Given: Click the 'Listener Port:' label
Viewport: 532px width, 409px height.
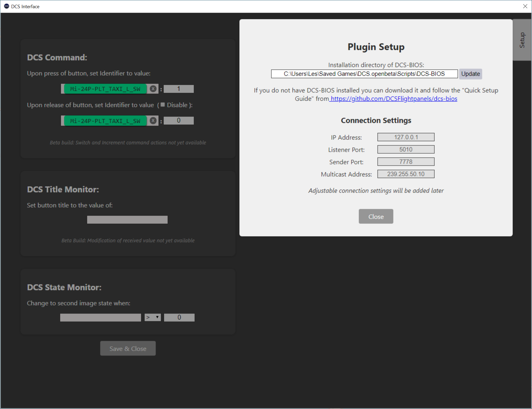Looking at the screenshot, I should [x=346, y=150].
